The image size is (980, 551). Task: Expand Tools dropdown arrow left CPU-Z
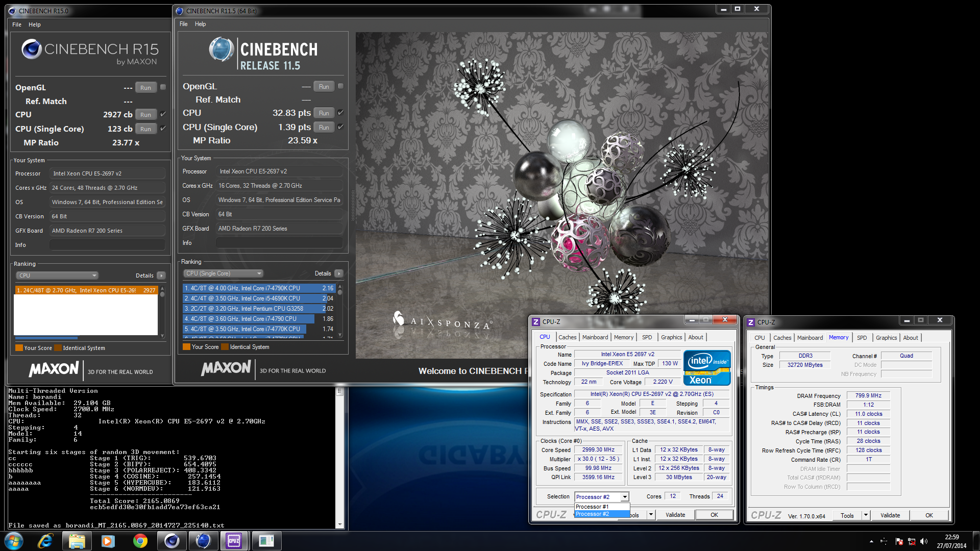coord(651,515)
